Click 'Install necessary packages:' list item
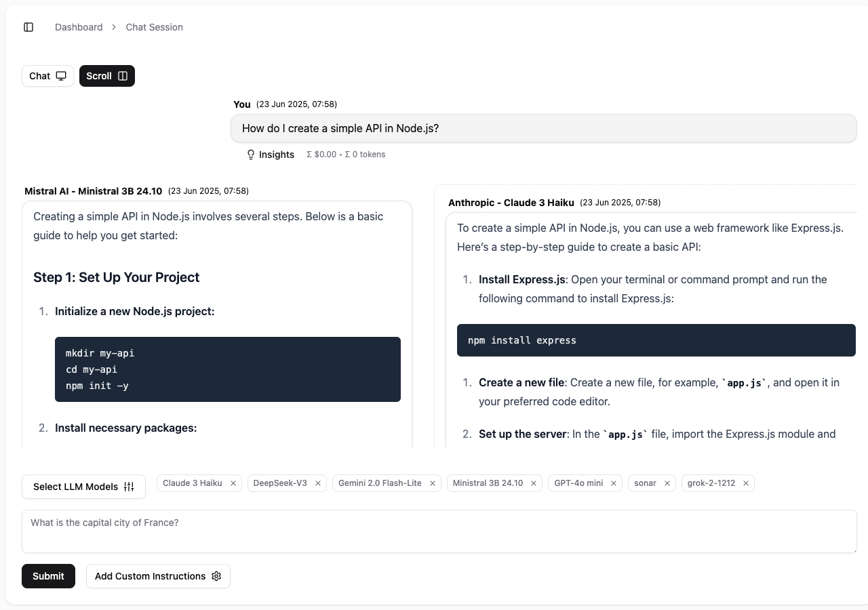 pos(125,428)
